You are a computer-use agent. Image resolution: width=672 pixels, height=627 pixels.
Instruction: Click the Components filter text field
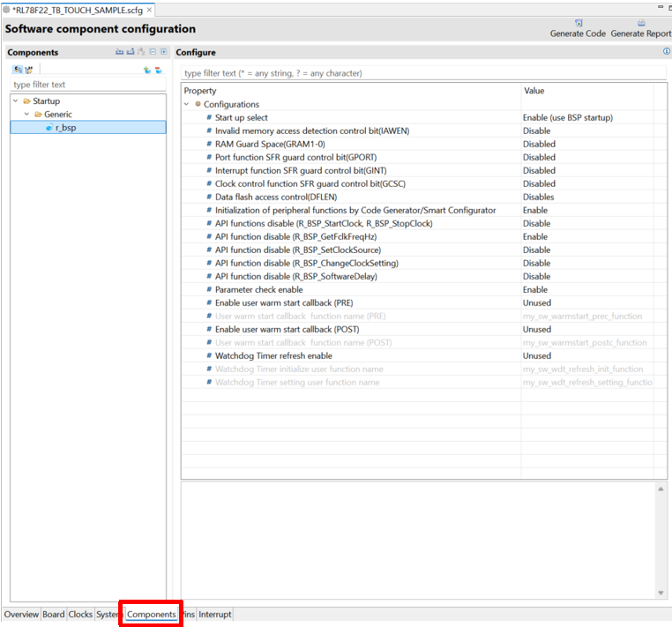[x=88, y=85]
